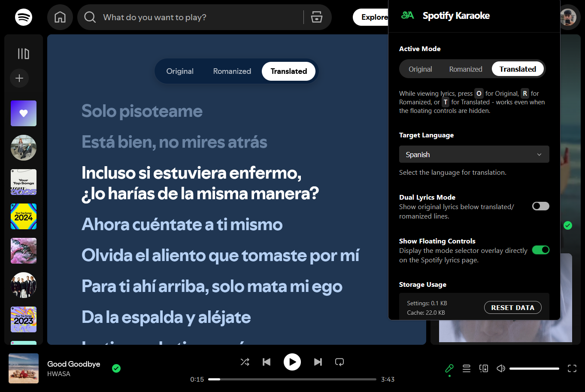Seek within the song progress bar
Image resolution: width=585 pixels, height=392 pixels.
292,379
